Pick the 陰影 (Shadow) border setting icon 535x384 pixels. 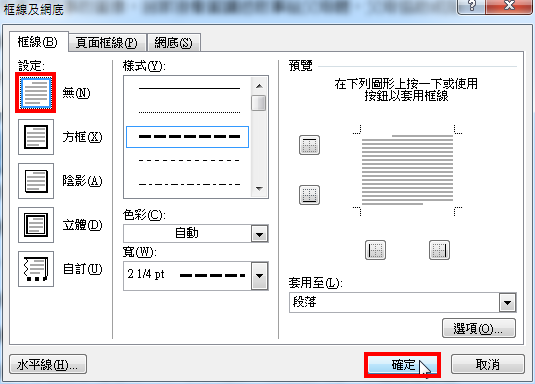coord(36,181)
